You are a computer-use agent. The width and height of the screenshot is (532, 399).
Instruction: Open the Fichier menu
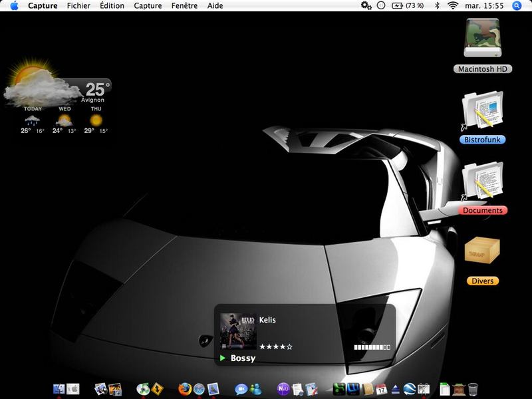78,5
